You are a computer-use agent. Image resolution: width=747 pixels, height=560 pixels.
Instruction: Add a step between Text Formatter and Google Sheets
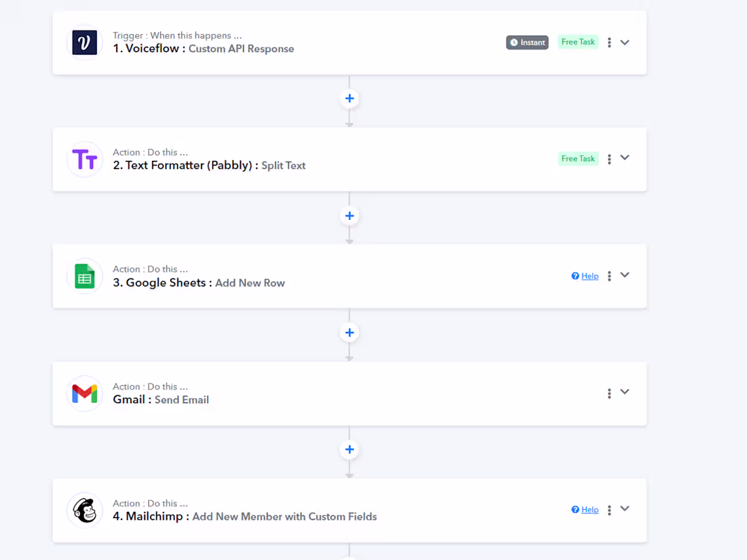point(349,216)
